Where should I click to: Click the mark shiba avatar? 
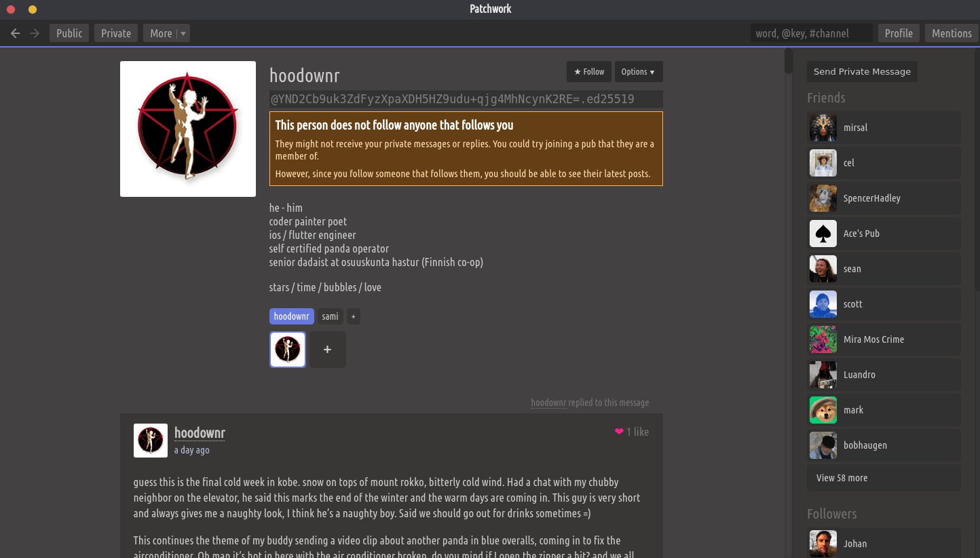point(823,410)
